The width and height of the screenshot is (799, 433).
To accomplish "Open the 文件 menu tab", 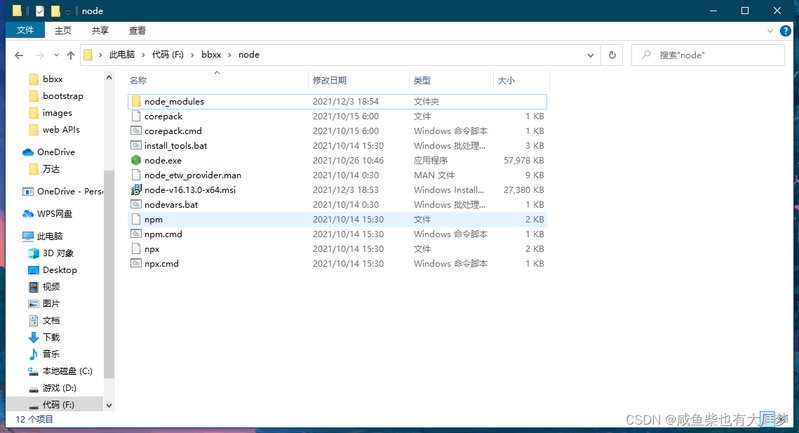I will [25, 31].
